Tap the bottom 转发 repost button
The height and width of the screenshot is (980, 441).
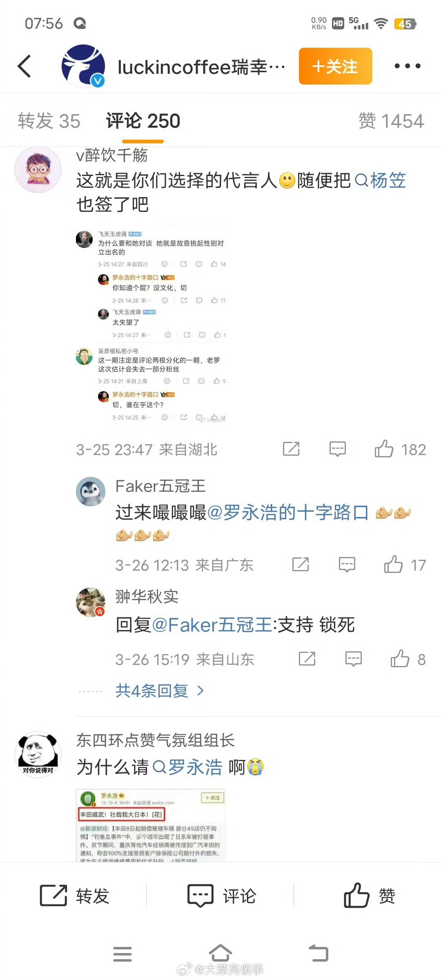click(x=74, y=896)
